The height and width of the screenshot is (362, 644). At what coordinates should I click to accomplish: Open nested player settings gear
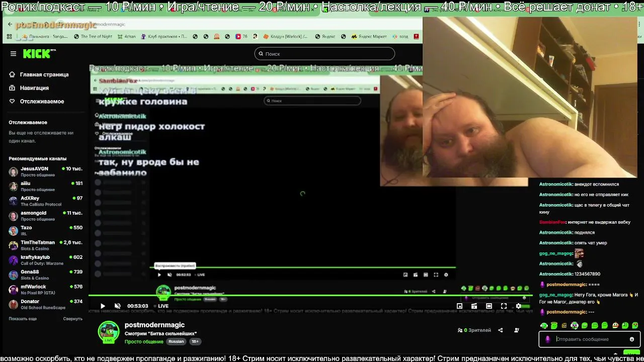(446, 275)
